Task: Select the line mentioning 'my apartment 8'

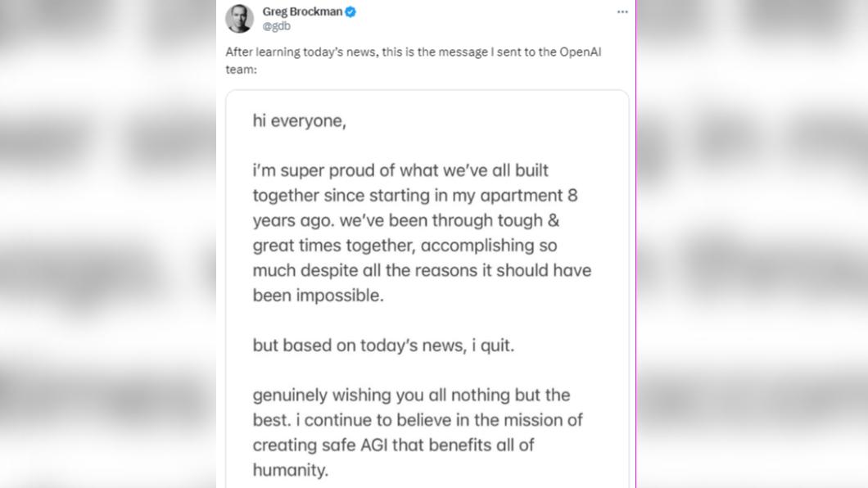Action: (415, 196)
